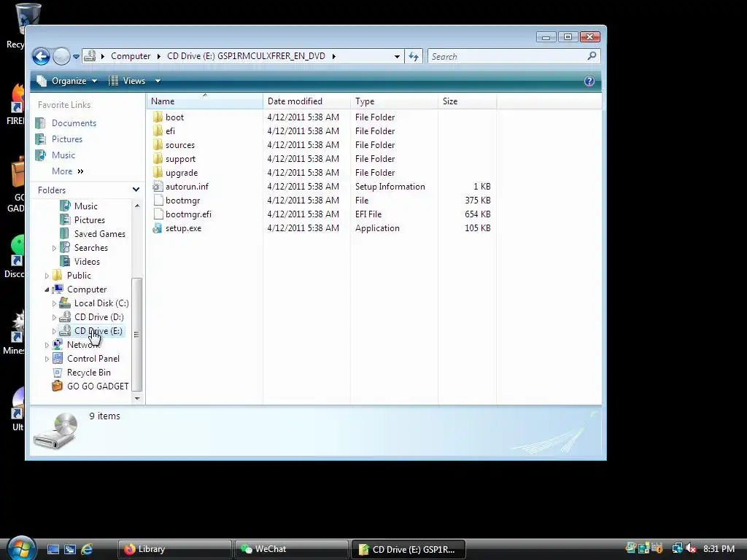
Task: Open the Windows Start orb
Action: coord(21,548)
